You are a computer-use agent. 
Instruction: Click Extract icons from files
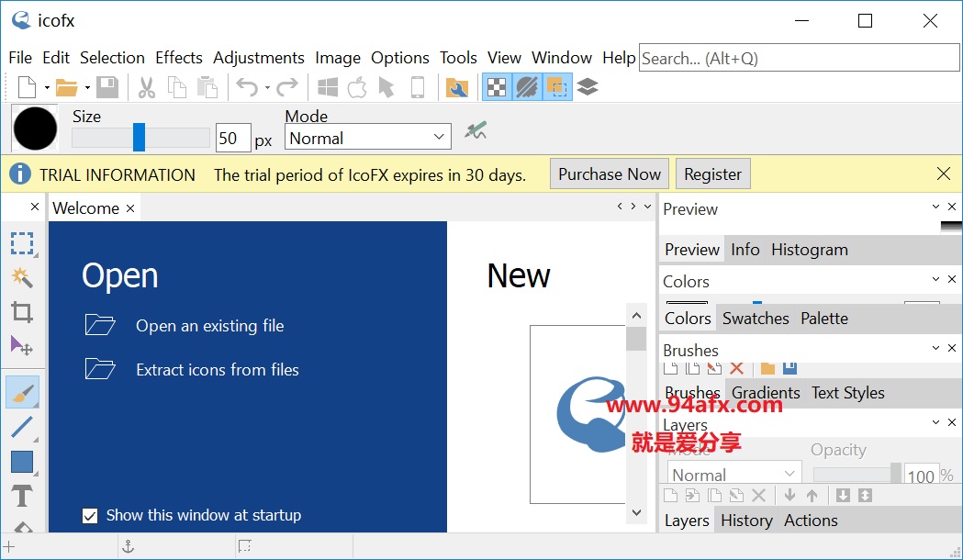pos(217,370)
